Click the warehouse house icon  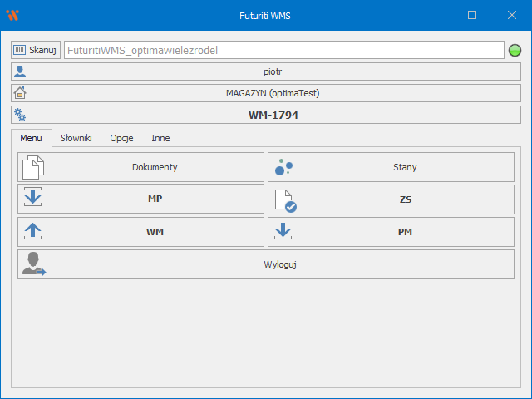(21, 93)
